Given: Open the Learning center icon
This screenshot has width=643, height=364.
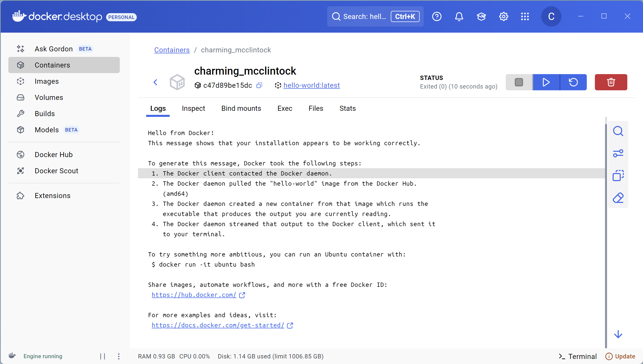Looking at the screenshot, I should click(481, 17).
